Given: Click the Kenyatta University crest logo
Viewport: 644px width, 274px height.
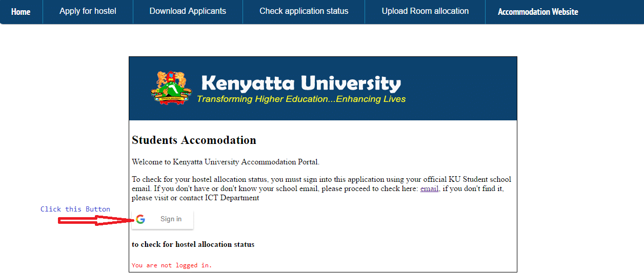Looking at the screenshot, I should 171,88.
